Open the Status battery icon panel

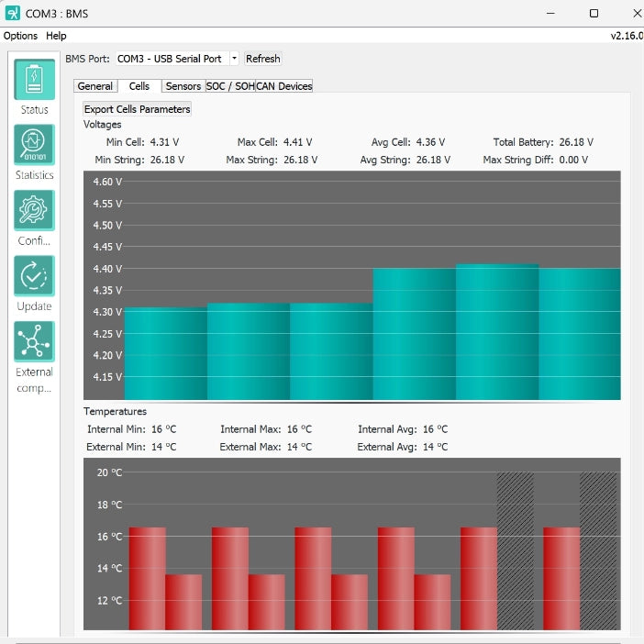[34, 79]
